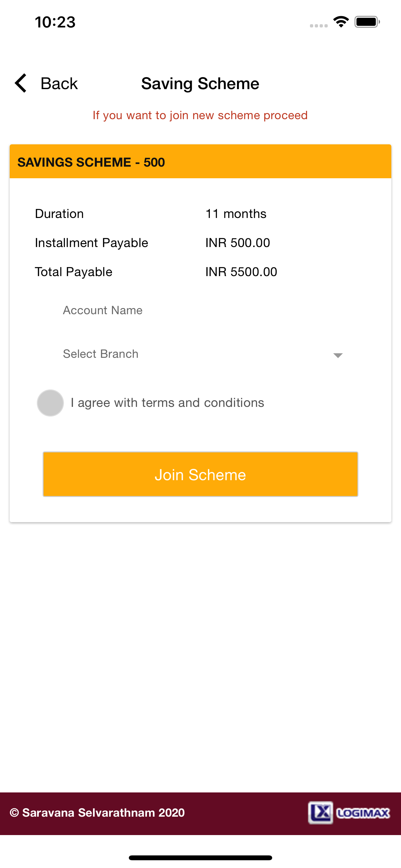
Task: Go back using the Back label
Action: pyautogui.click(x=59, y=83)
